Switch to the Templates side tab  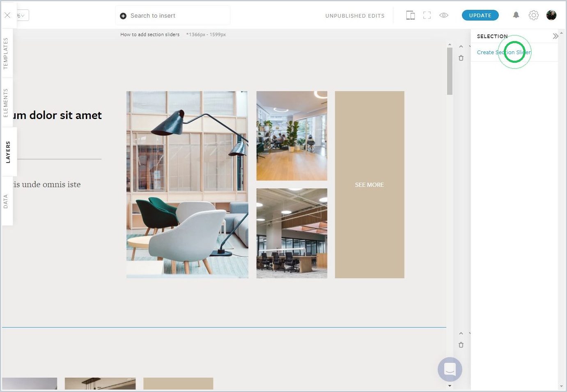[x=6, y=53]
